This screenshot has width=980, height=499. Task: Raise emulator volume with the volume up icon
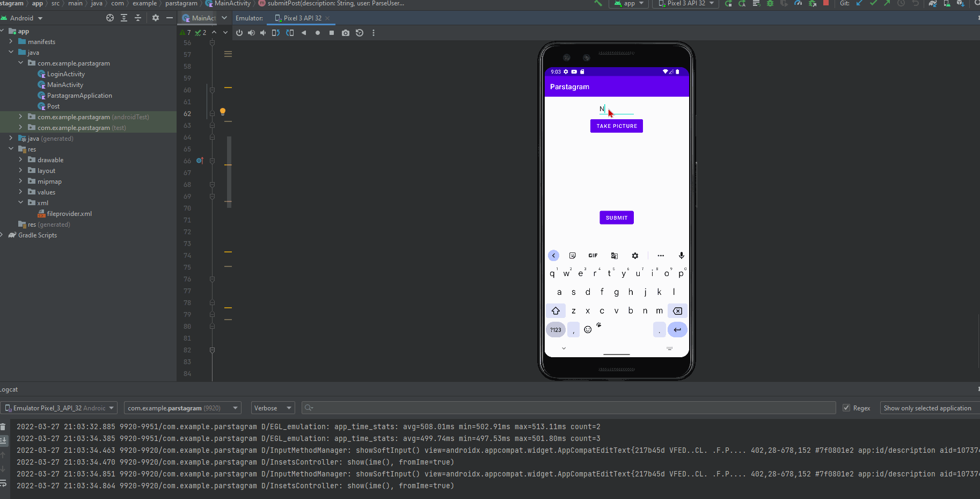[251, 33]
